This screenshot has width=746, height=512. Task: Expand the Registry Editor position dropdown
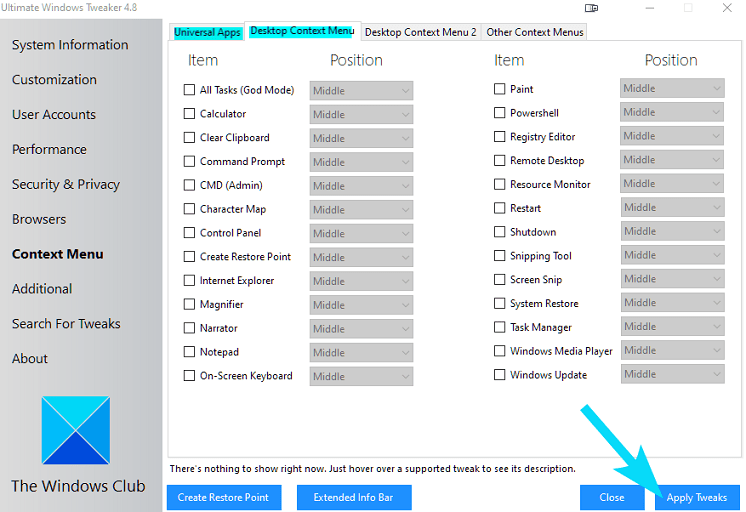coord(672,136)
